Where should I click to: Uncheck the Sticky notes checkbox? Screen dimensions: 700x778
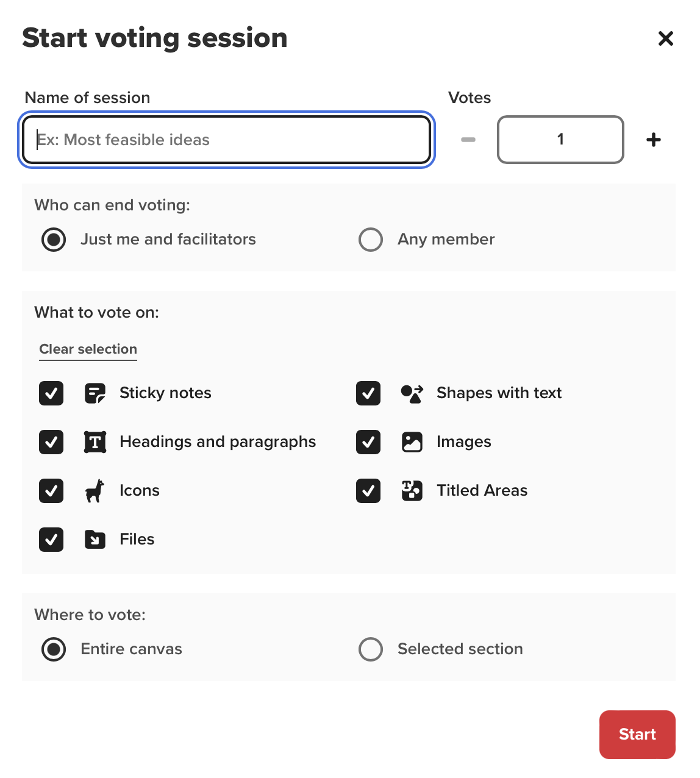[51, 393]
